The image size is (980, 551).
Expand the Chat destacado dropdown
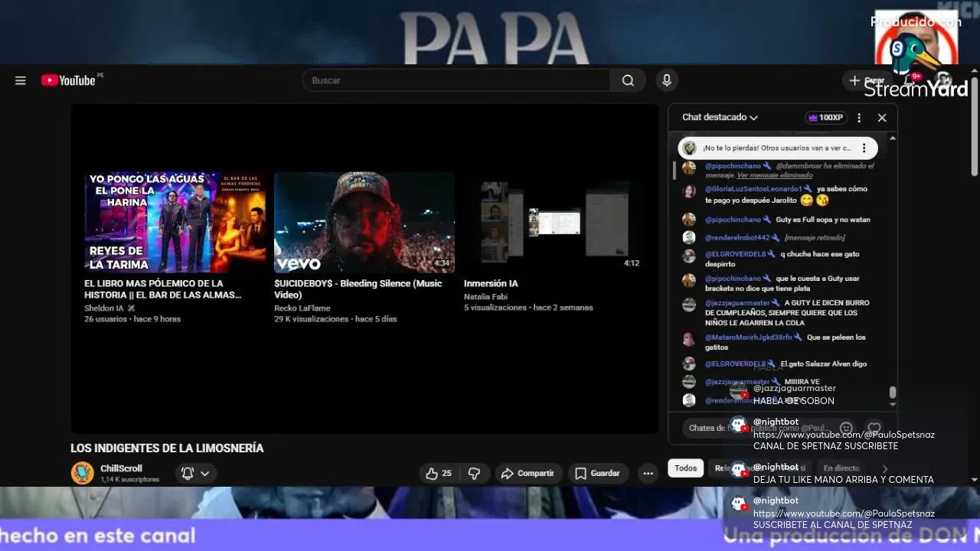tap(720, 117)
